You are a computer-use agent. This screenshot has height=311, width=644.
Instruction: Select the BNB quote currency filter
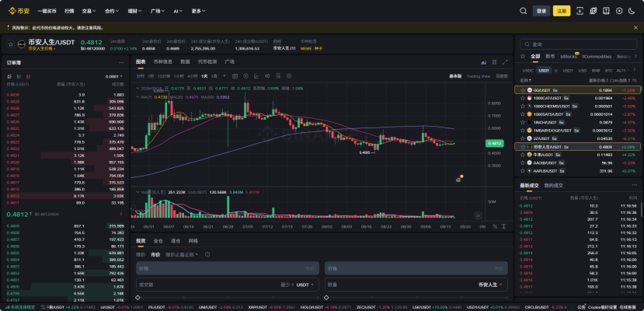pyautogui.click(x=596, y=71)
